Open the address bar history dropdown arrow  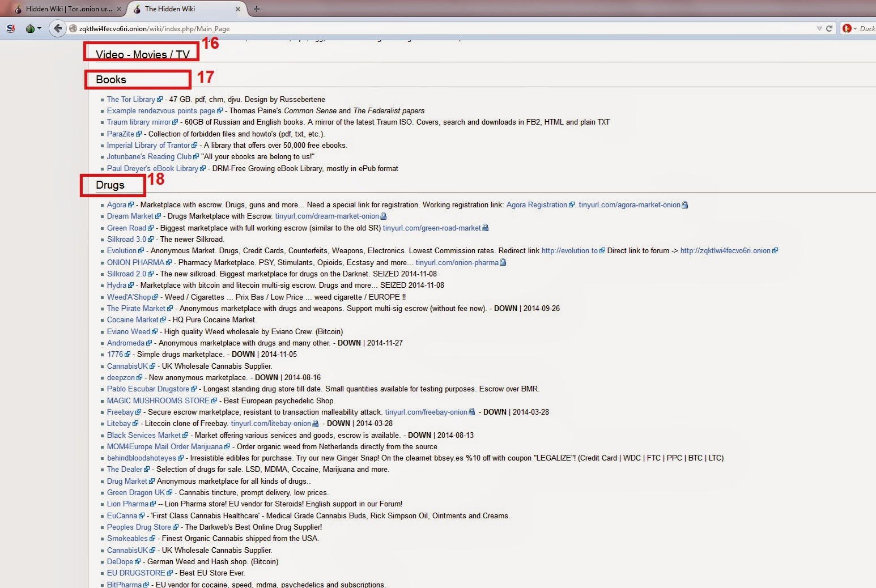[819, 28]
